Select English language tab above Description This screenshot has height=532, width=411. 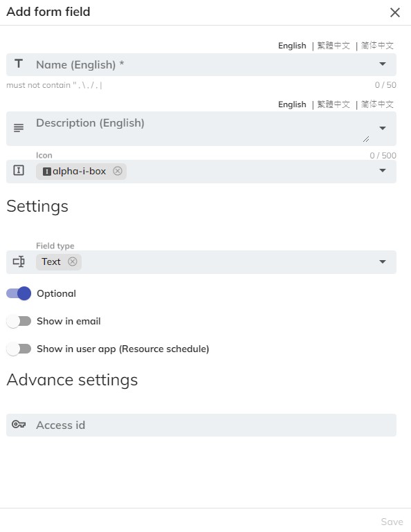292,104
